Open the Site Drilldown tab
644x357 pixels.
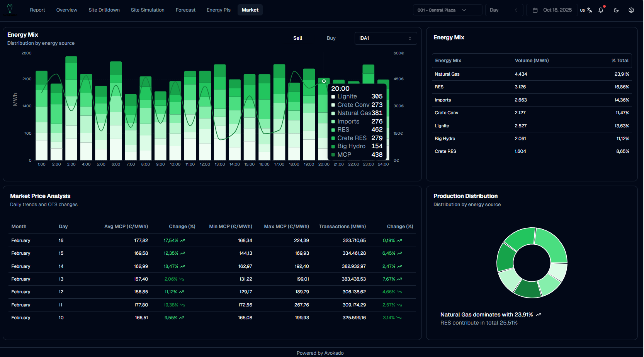coord(104,10)
